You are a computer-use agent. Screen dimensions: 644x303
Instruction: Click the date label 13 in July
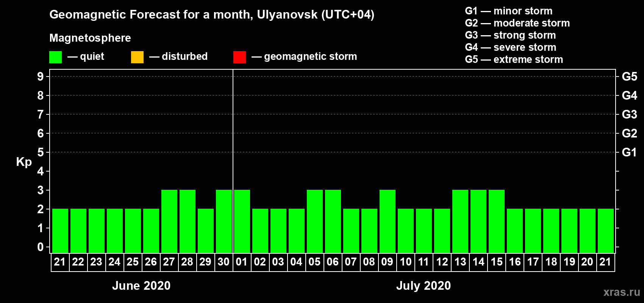click(460, 262)
